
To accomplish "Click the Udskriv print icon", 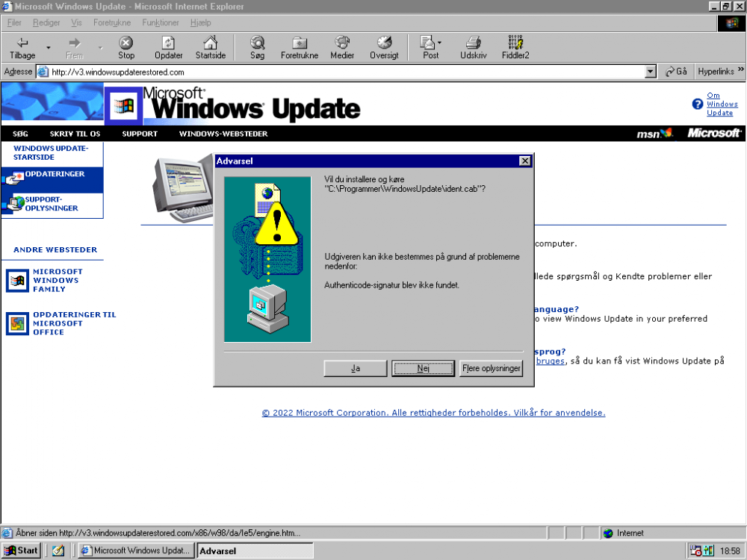I will tap(473, 43).
